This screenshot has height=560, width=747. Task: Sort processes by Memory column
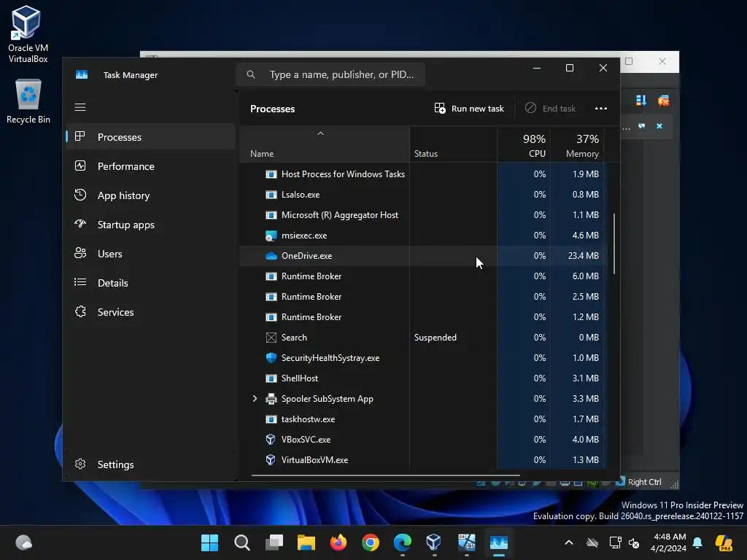tap(577, 146)
